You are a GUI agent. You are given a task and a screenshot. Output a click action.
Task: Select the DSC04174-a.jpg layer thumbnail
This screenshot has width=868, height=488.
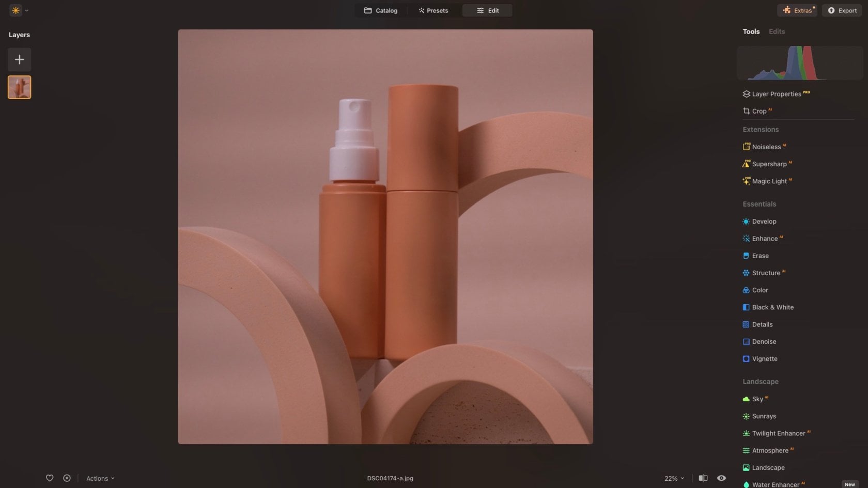click(19, 87)
